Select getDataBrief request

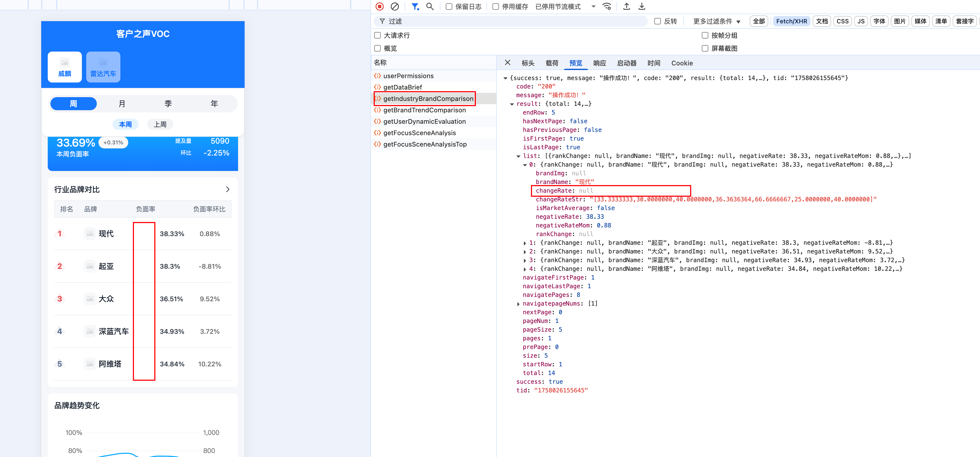(x=402, y=87)
